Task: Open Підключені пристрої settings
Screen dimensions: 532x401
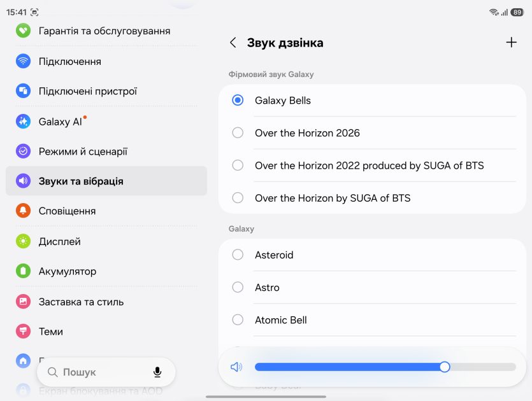Action: click(106, 91)
